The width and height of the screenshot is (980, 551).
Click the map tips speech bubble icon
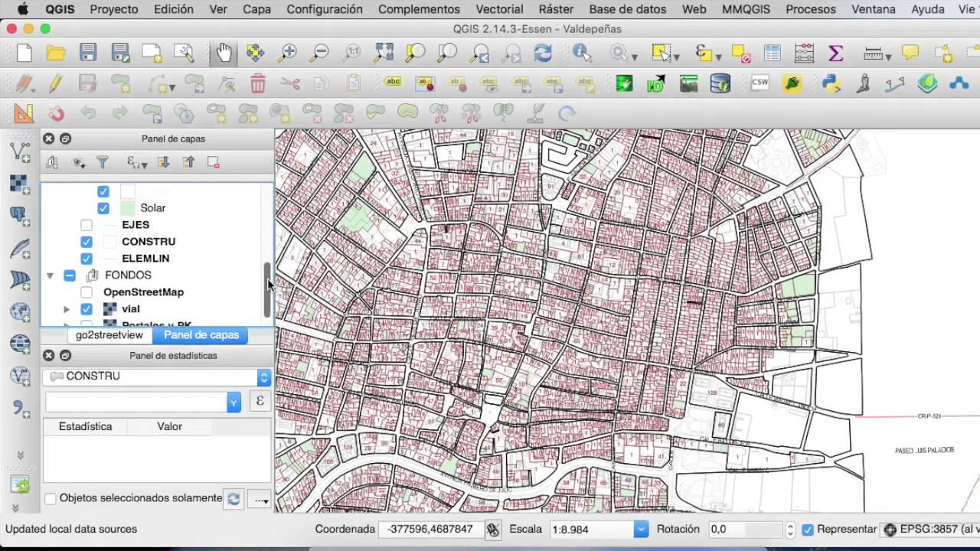[910, 53]
